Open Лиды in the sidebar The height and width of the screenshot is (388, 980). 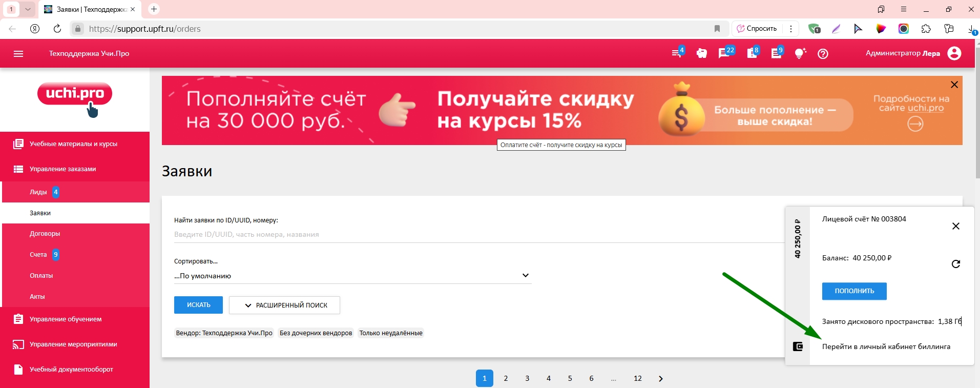point(76,192)
